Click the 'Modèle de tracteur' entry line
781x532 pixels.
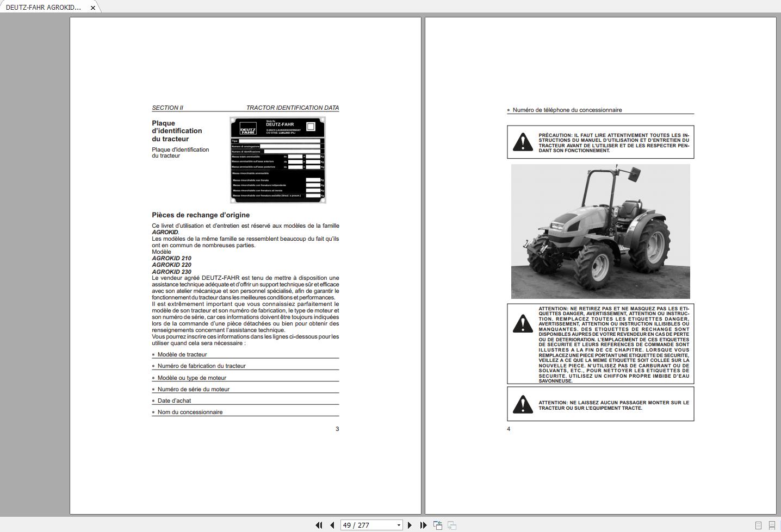click(182, 354)
